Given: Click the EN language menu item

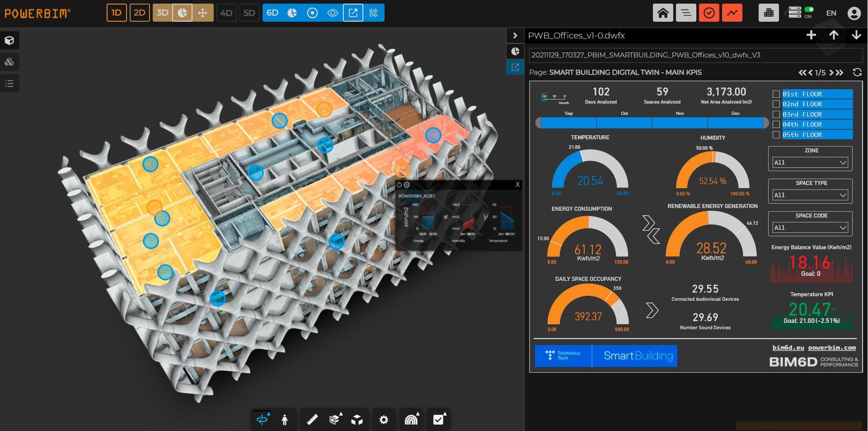Looking at the screenshot, I should coord(831,13).
